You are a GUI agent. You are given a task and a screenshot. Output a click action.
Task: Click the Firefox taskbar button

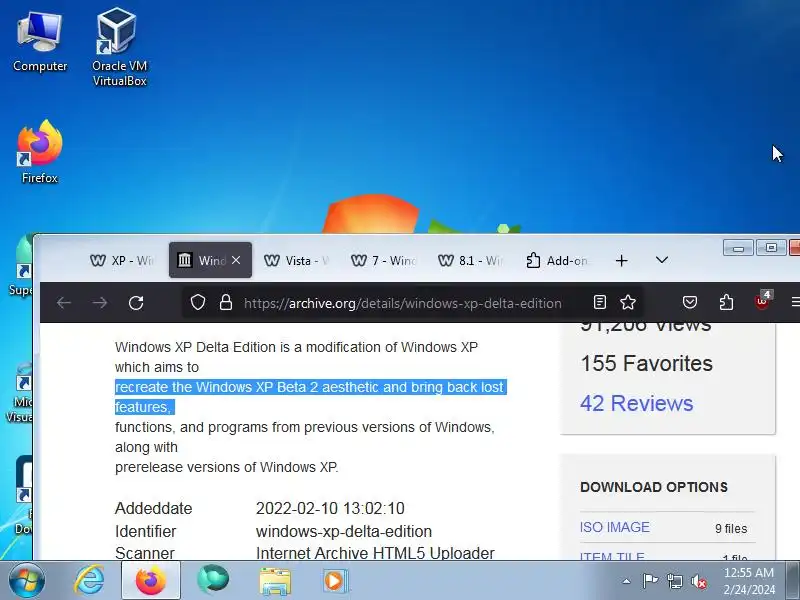pyautogui.click(x=151, y=581)
